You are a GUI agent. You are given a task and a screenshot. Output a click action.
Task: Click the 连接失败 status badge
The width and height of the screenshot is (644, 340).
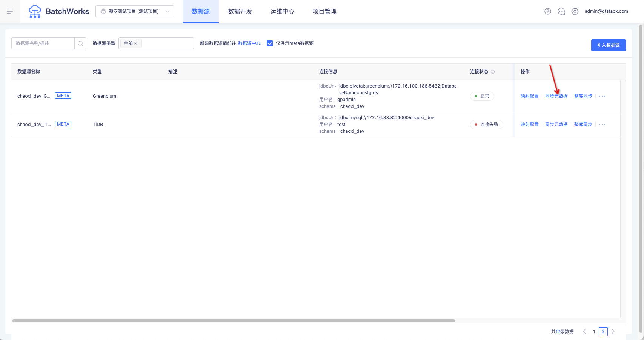[x=487, y=125]
